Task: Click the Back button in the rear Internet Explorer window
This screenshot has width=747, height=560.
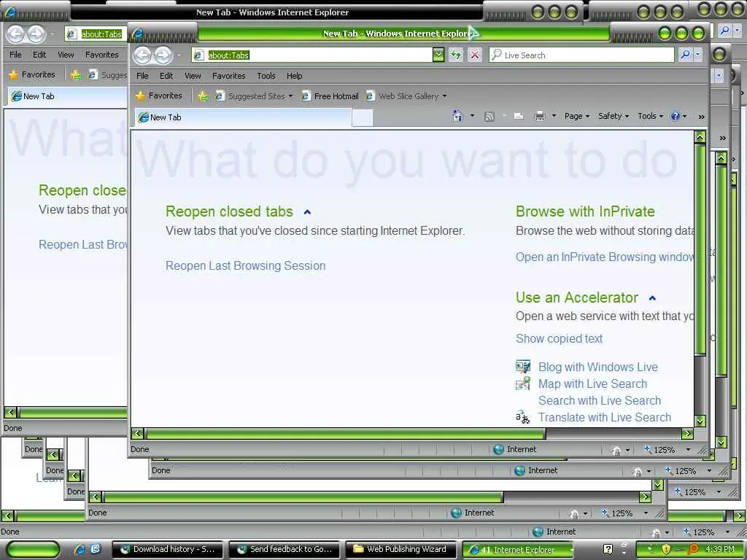Action: [x=15, y=34]
